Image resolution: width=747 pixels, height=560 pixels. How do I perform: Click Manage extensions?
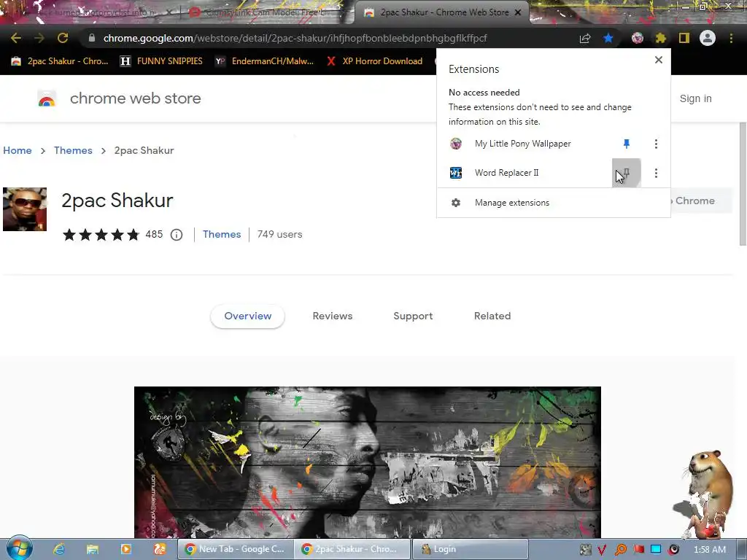511,203
